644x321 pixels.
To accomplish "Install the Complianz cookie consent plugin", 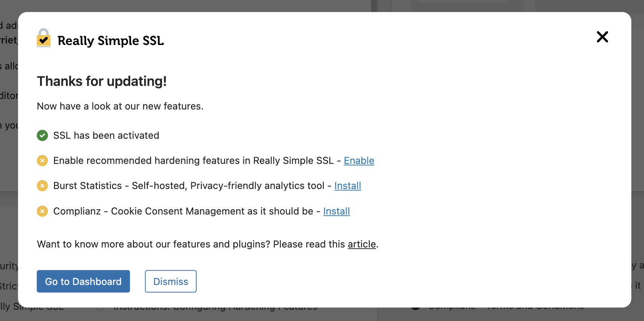I will click(336, 211).
